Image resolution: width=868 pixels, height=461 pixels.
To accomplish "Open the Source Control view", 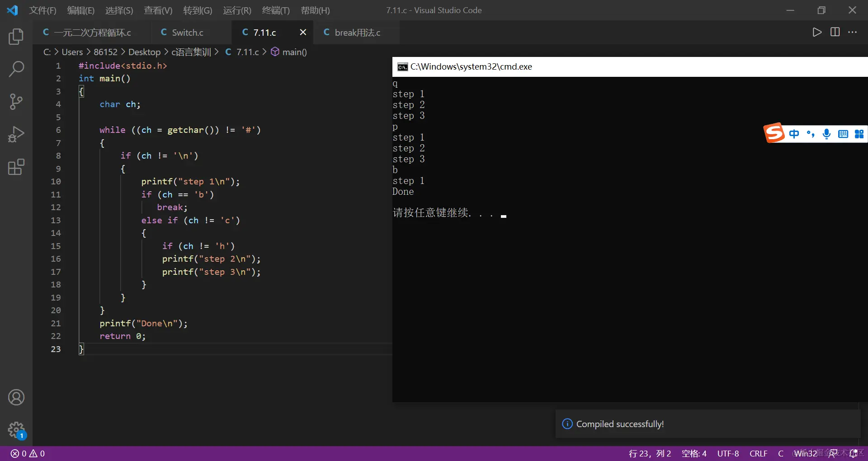I will [16, 102].
